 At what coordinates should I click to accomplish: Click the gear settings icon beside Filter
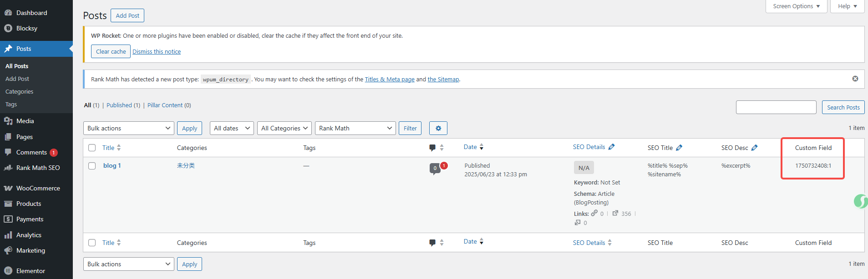[438, 128]
